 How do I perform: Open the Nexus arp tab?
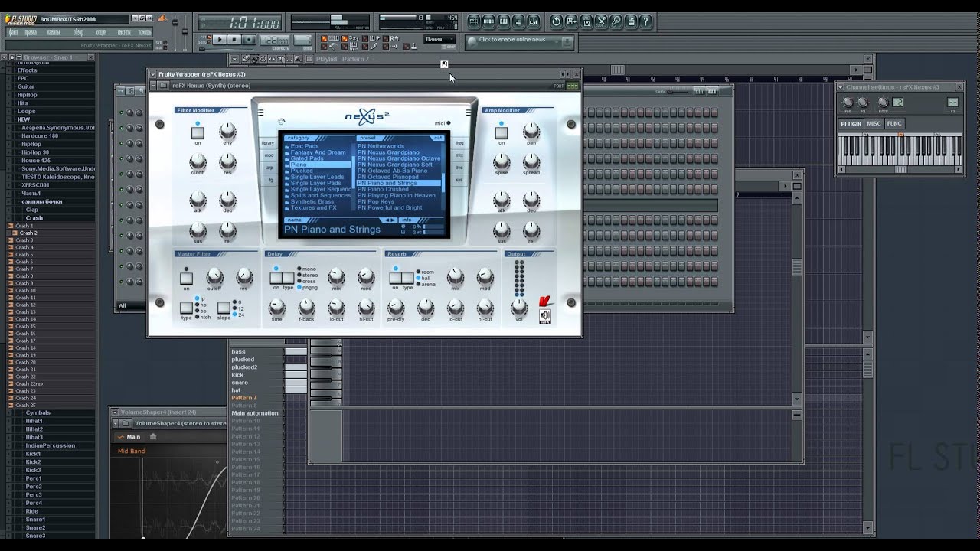point(269,168)
